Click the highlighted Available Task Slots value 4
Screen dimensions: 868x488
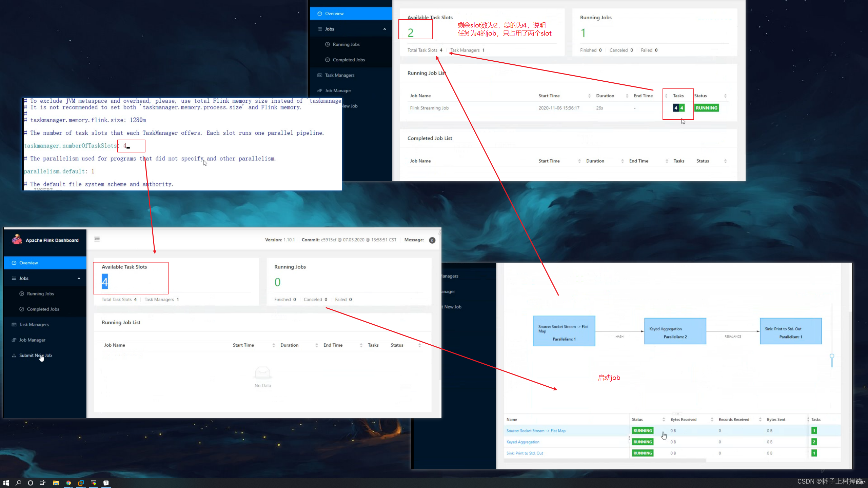click(x=105, y=282)
